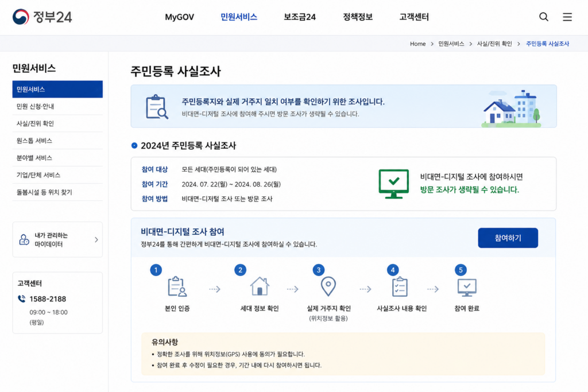Viewport: 588px width, 392px height.
Task: Click the 마이데이터 person icon
Action: (24, 239)
